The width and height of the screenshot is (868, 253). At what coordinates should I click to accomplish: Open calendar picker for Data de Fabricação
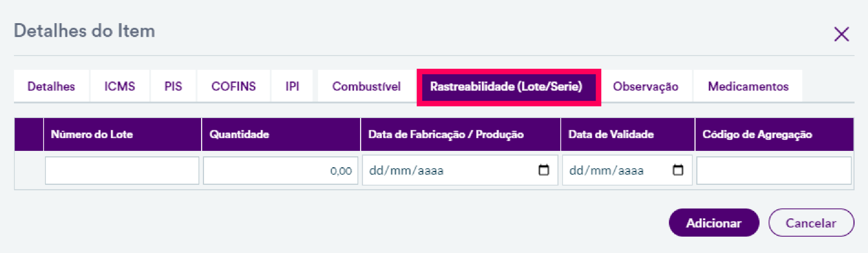(x=544, y=171)
